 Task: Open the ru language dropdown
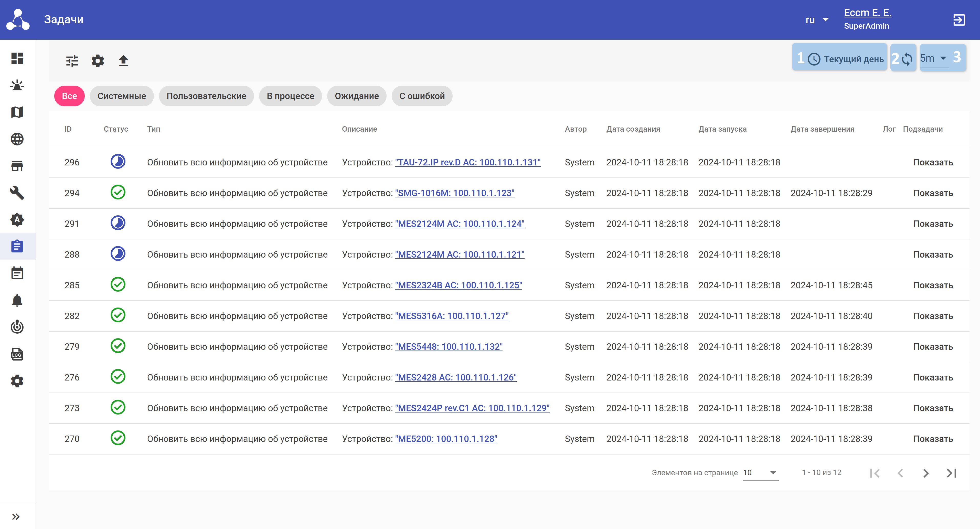tap(816, 20)
